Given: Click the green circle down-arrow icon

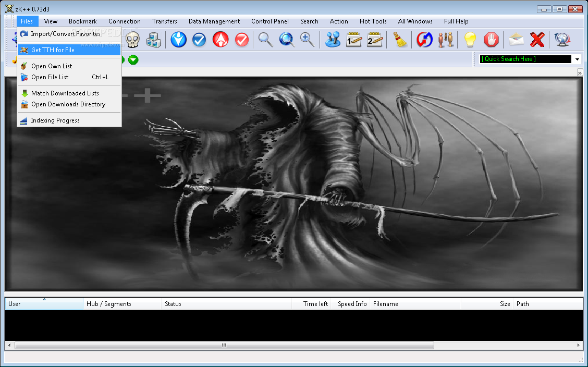Looking at the screenshot, I should point(133,59).
